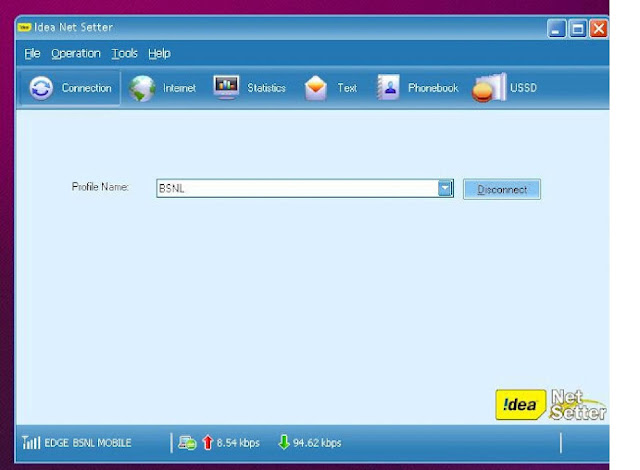This screenshot has height=470, width=640.
Task: Open the File menu
Action: [x=32, y=53]
